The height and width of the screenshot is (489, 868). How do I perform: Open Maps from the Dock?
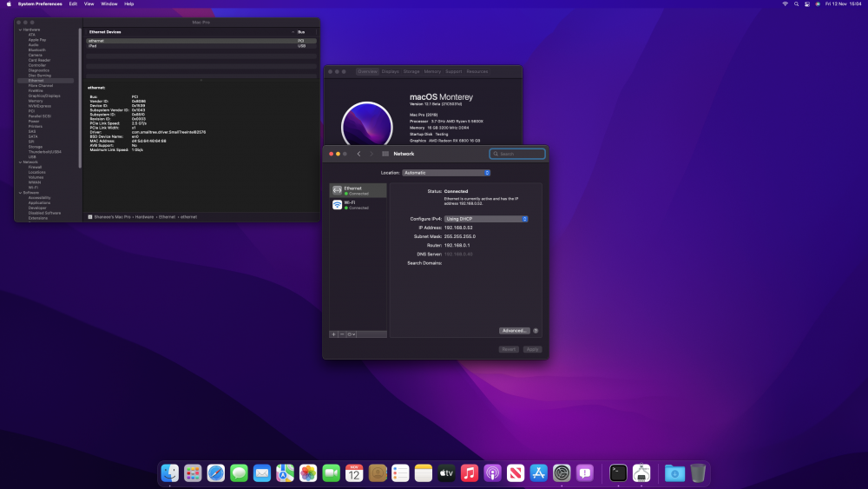click(285, 473)
